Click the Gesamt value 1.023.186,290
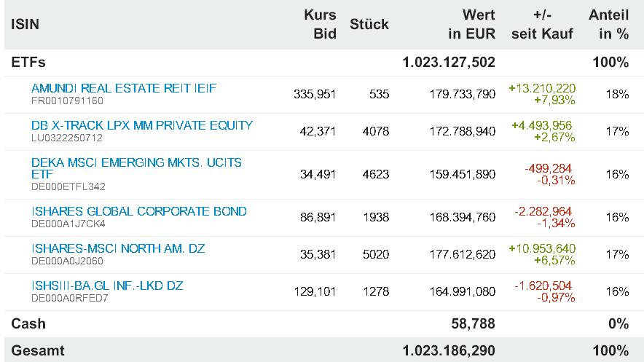Viewport: 644px width, 362px height. [x=449, y=350]
